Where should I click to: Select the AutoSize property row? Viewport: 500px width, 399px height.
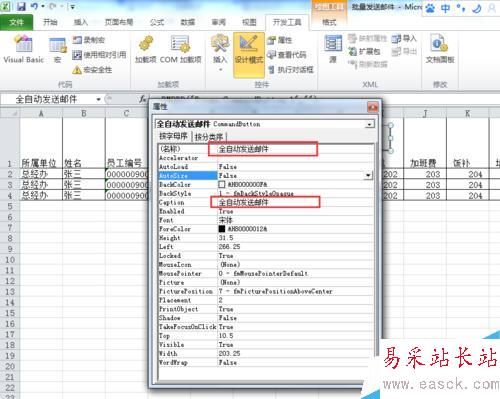tap(266, 175)
